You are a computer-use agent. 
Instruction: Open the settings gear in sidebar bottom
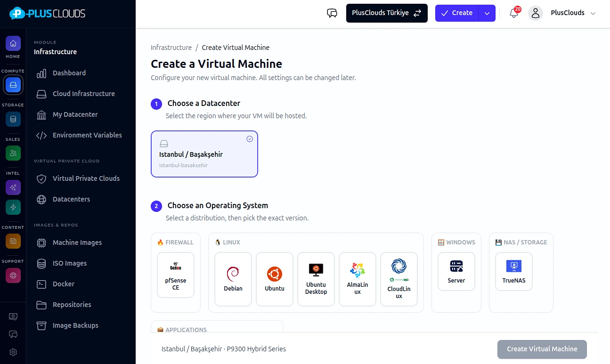pos(13,352)
